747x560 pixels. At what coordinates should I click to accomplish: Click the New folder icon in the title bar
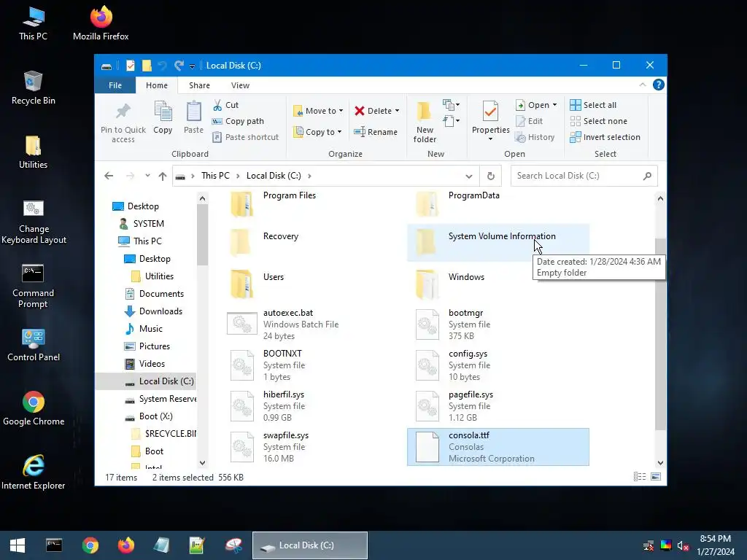(x=147, y=65)
